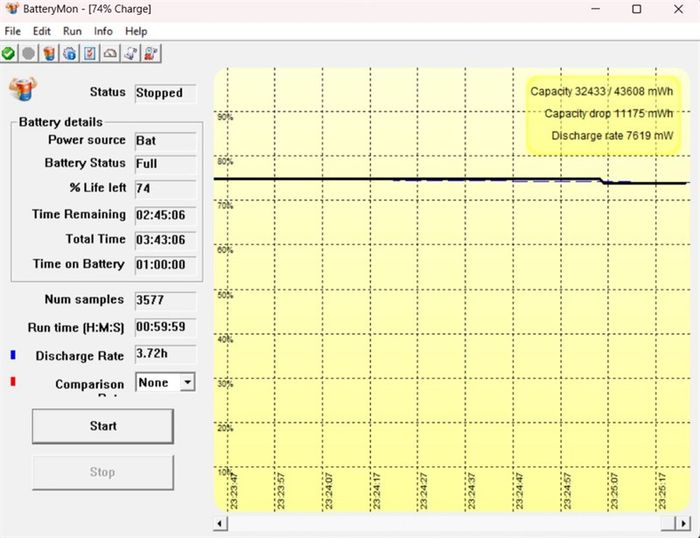
Task: Expand the Comparison dropdown showing None
Action: click(188, 382)
